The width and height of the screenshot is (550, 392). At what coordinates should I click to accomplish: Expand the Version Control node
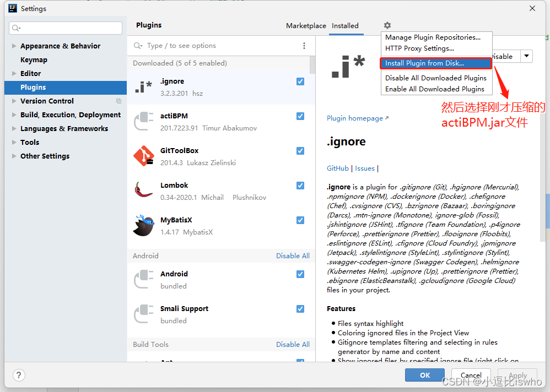click(x=14, y=101)
